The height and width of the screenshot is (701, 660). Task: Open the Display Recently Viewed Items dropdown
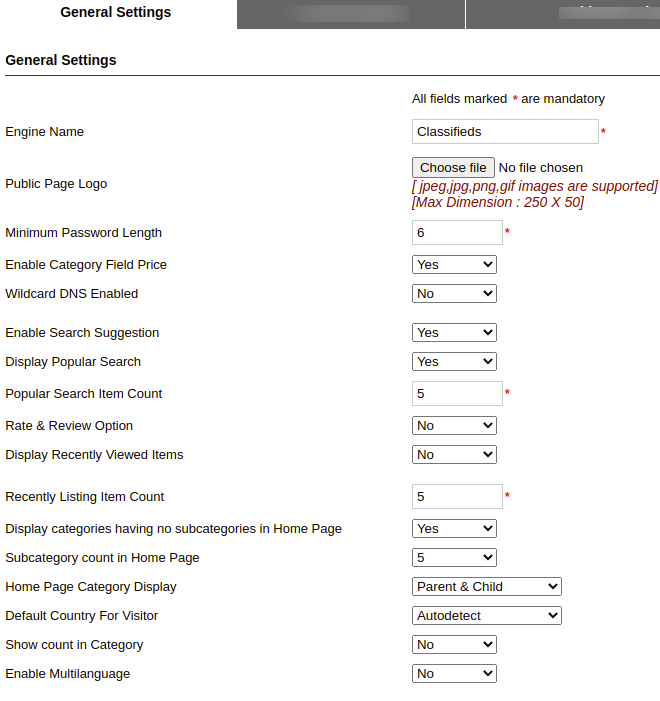(x=454, y=455)
